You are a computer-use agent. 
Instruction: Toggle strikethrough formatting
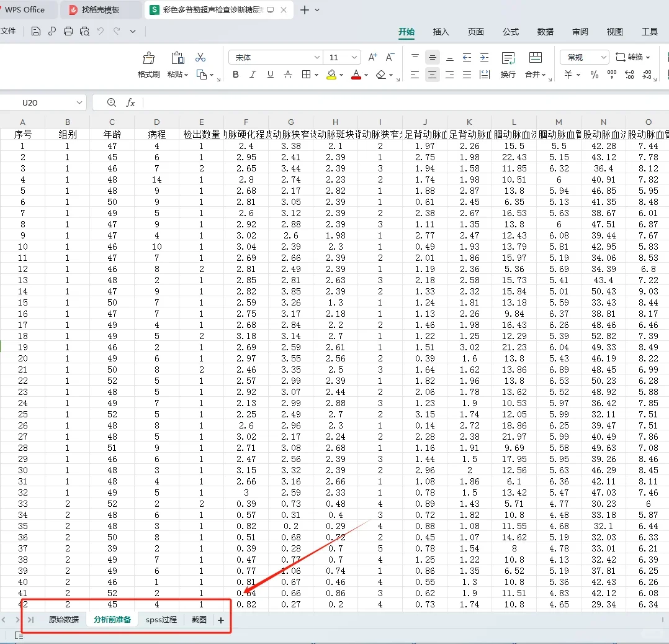click(x=288, y=75)
